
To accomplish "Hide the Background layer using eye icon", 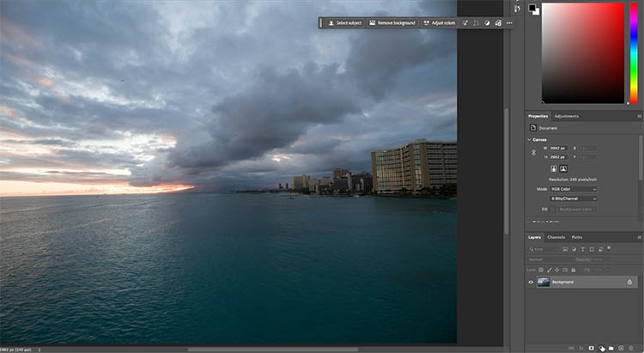I will click(x=531, y=282).
